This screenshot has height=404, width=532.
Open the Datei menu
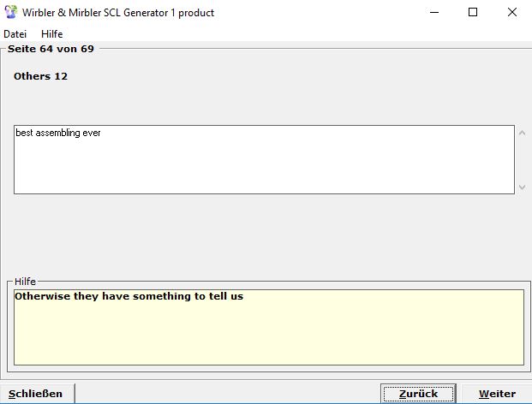pyautogui.click(x=15, y=34)
